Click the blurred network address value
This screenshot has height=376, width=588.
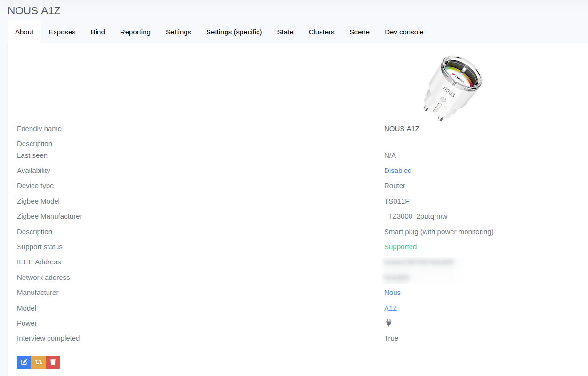[x=397, y=278]
